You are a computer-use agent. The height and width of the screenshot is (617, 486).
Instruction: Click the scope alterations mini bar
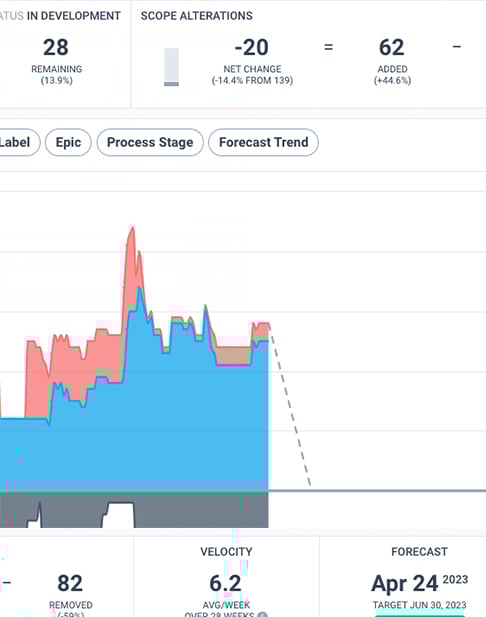[x=172, y=67]
